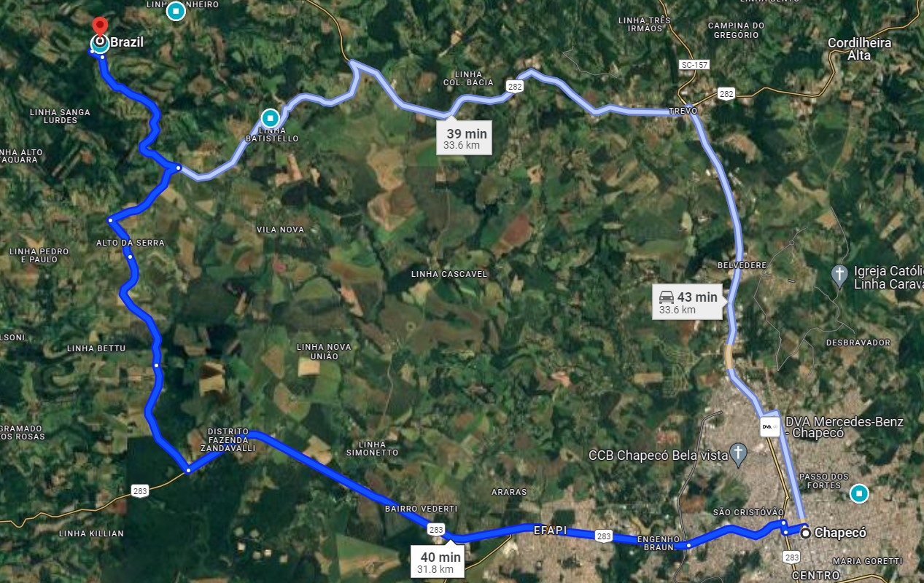Choose the 39 min 33.6 km route label
924x583 pixels.
pyautogui.click(x=465, y=137)
